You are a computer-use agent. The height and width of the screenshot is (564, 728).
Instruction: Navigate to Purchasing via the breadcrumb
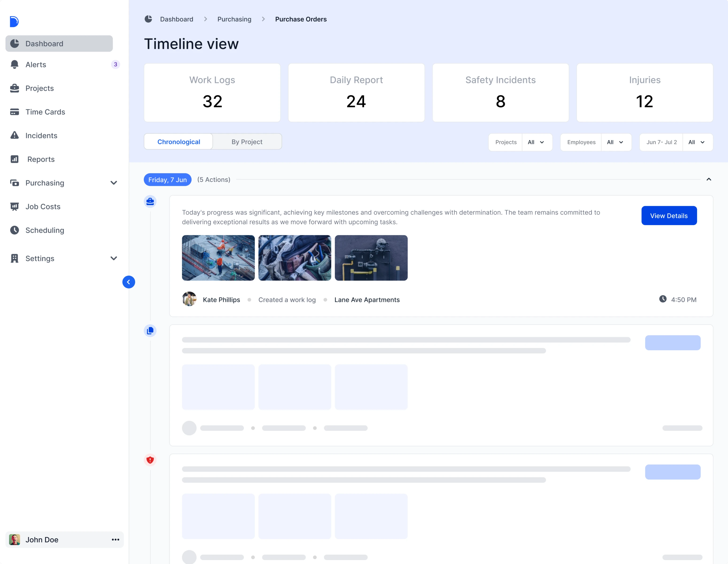[234, 19]
